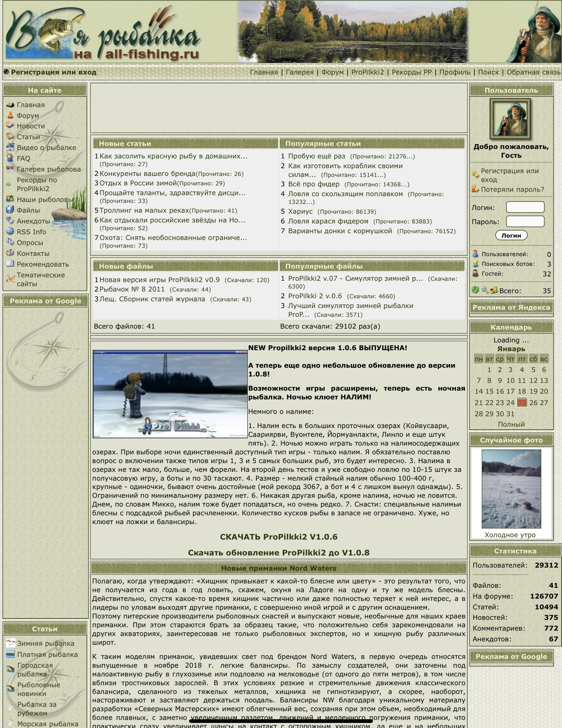Screen dimensions: 562x728
Task: Open popular article Всё про фидер
Action: point(314,184)
